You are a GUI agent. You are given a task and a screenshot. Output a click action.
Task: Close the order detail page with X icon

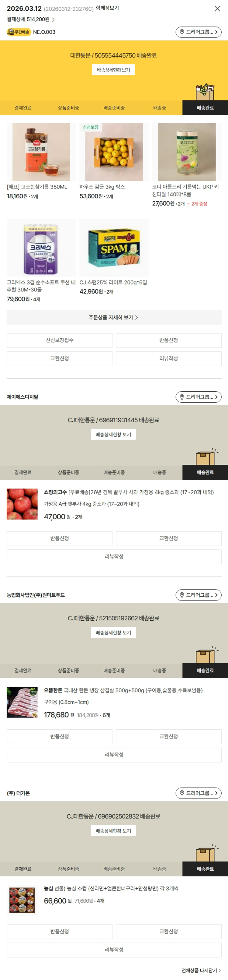pos(217,9)
